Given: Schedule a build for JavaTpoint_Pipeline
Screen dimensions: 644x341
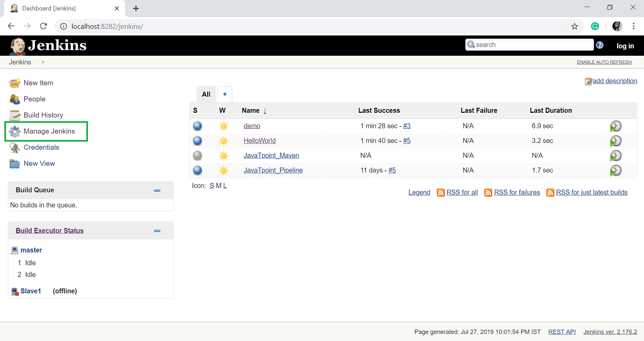Looking at the screenshot, I should point(616,170).
